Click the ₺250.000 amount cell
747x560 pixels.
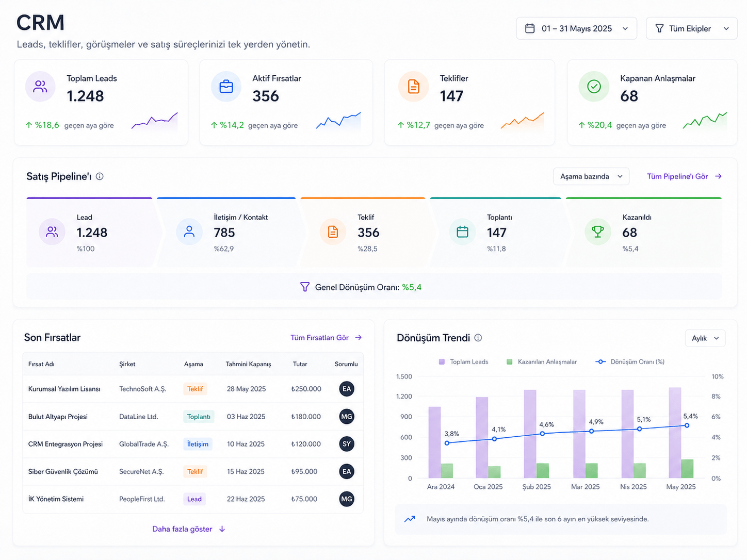tap(306, 389)
